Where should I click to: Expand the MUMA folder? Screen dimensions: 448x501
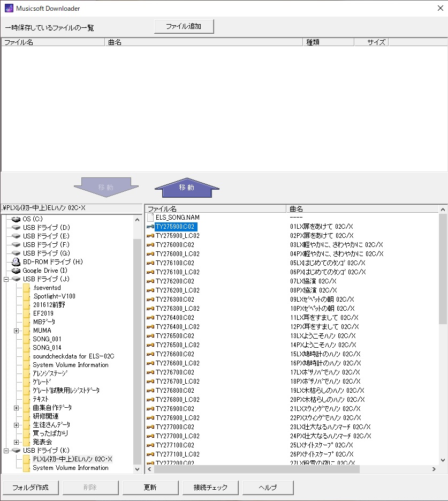pos(16,331)
